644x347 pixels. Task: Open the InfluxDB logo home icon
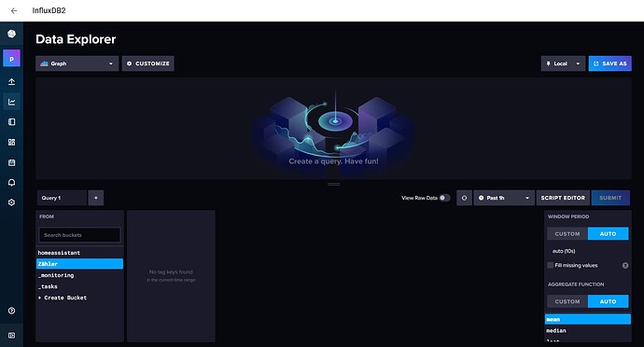click(11, 34)
